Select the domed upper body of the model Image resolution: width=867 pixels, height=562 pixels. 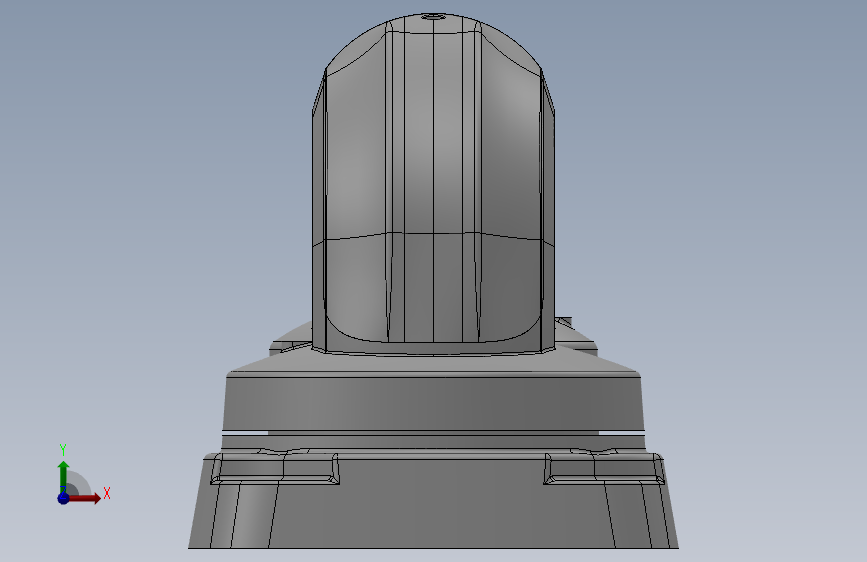[x=434, y=183]
